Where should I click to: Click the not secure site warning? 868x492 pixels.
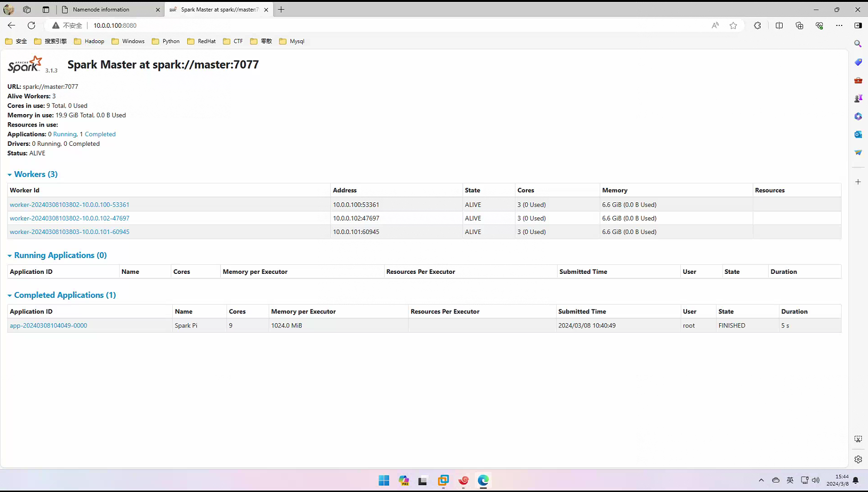(67, 25)
